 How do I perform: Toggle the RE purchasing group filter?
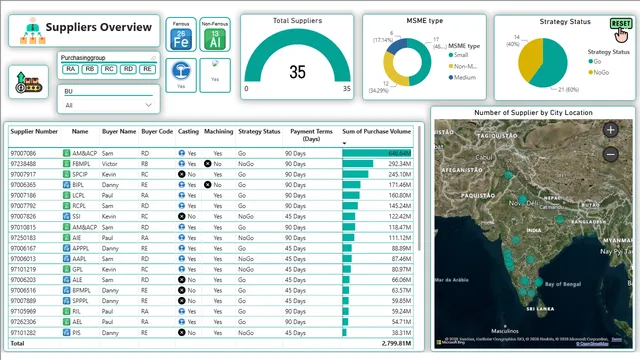(x=147, y=69)
